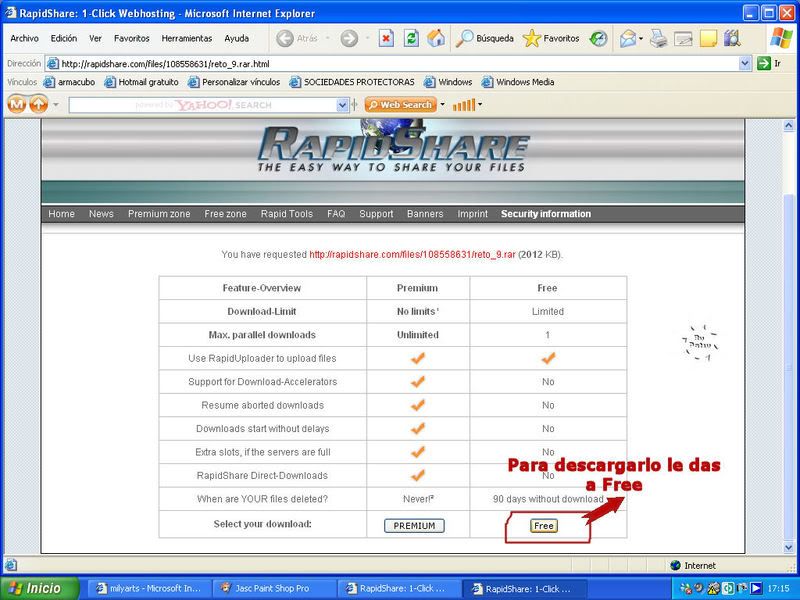The width and height of the screenshot is (800, 600).
Task: Open the Herramientas menu
Action: pos(187,38)
